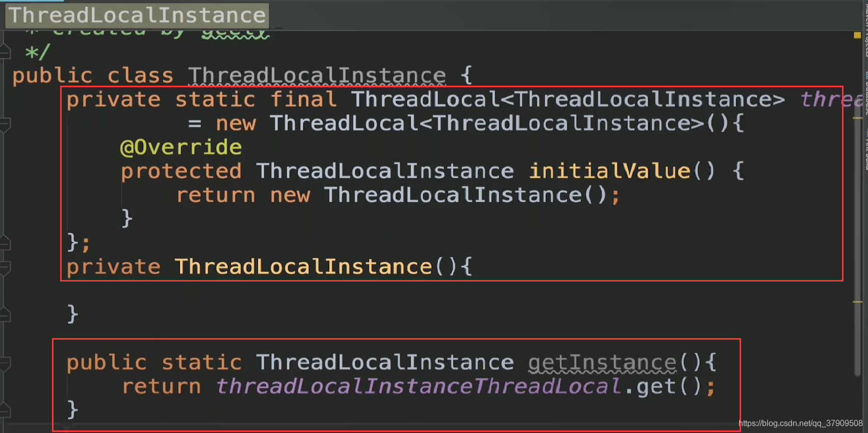Click the constructor name after the 'private' keyword
This screenshot has height=433, width=868.
pyautogui.click(x=303, y=267)
